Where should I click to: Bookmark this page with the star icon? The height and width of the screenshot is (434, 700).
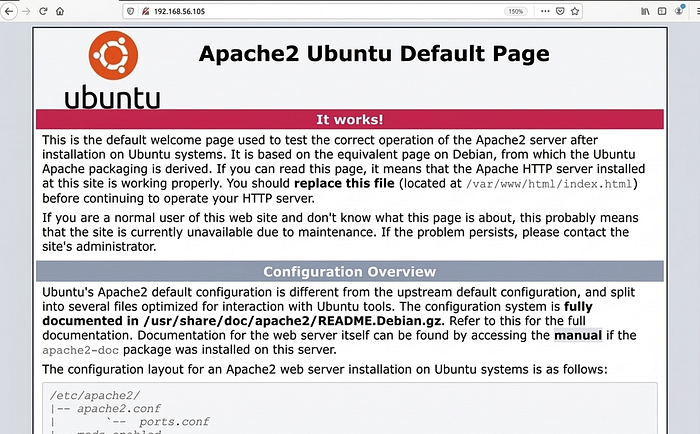click(575, 11)
